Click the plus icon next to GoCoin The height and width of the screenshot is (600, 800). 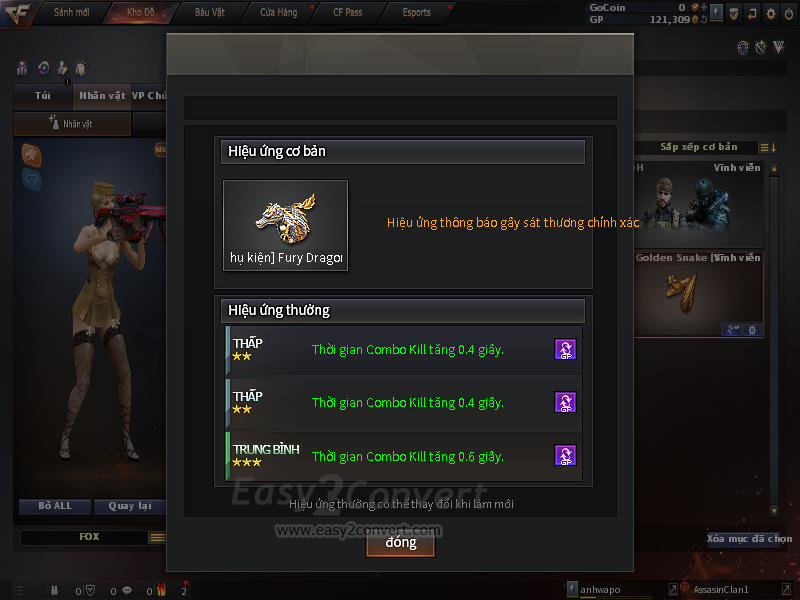click(704, 7)
